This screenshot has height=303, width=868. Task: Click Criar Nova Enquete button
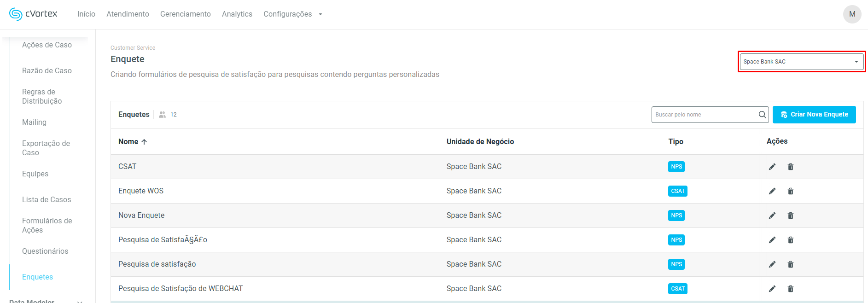click(814, 115)
